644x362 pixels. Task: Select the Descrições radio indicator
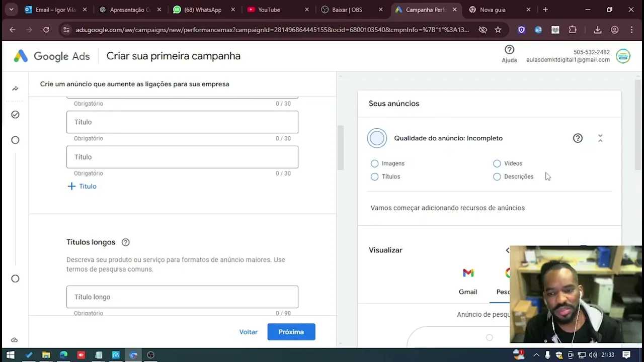point(497,176)
